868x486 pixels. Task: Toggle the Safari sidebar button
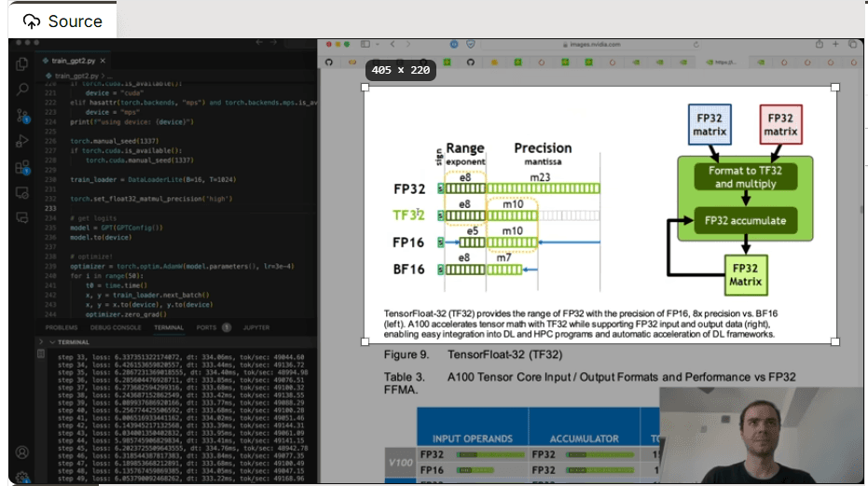pyautogui.click(x=365, y=45)
